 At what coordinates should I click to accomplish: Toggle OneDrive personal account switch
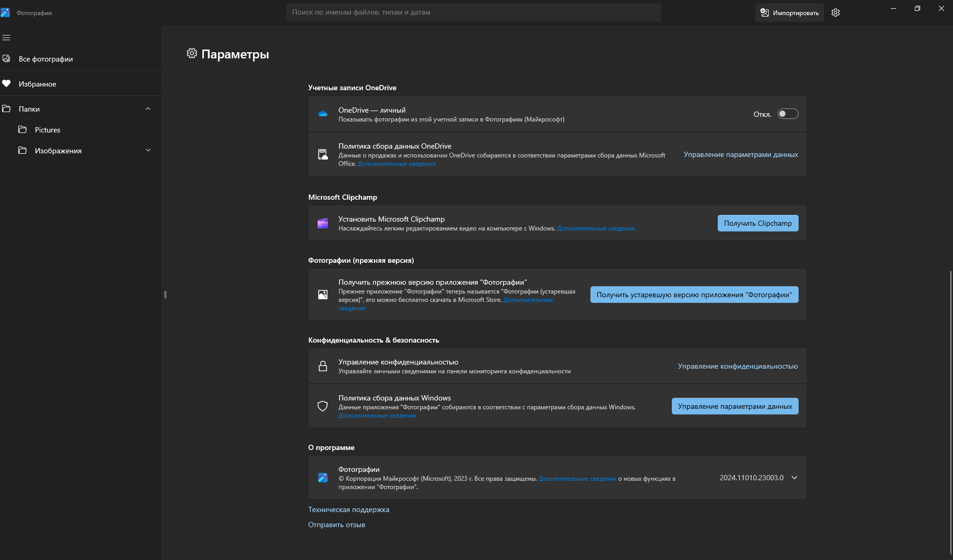(788, 114)
